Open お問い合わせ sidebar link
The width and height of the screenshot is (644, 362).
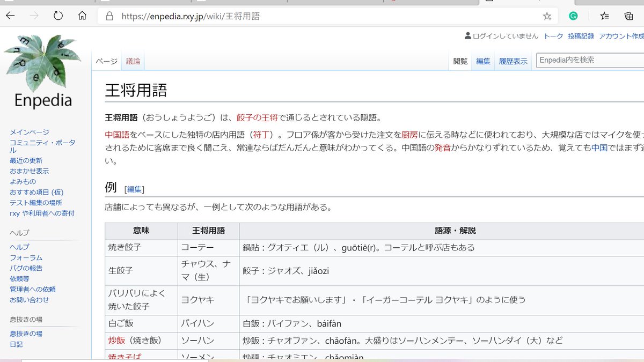pos(29,300)
